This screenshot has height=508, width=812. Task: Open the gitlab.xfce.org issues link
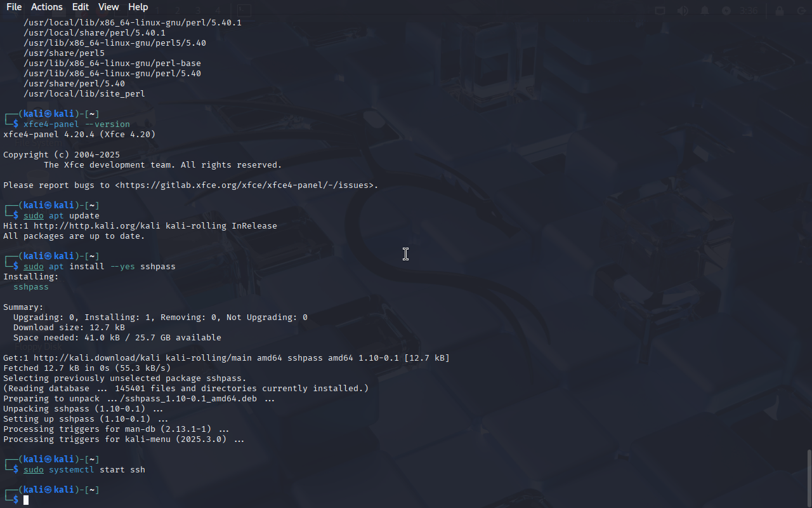[x=246, y=185]
